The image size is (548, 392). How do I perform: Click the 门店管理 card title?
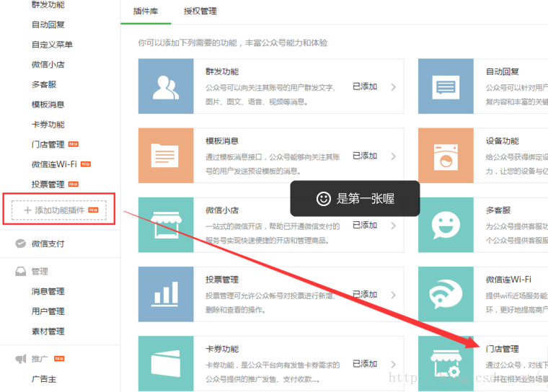pos(503,349)
